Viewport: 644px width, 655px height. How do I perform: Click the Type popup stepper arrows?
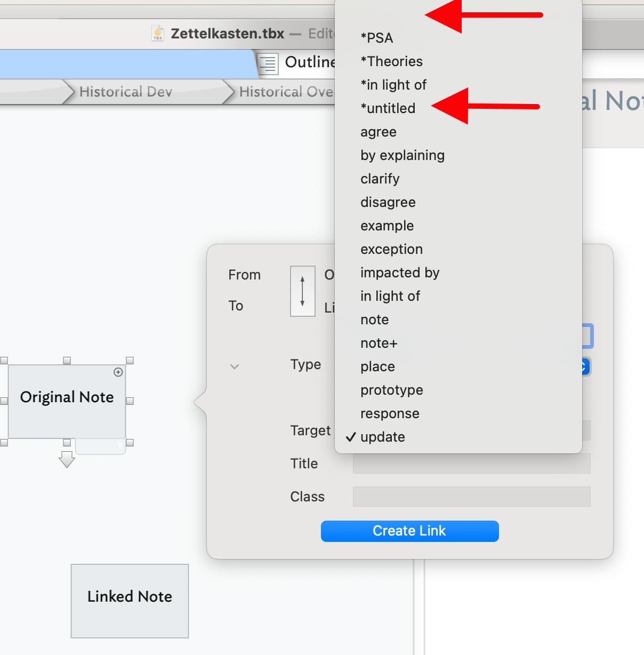click(585, 366)
